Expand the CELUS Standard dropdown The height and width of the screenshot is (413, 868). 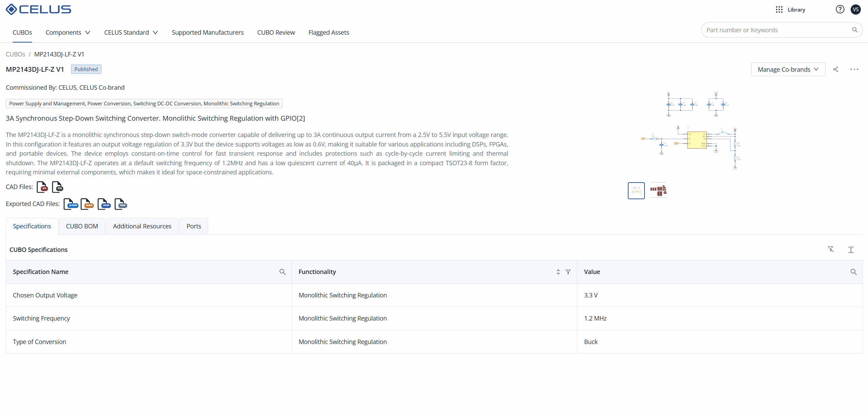pos(131,32)
